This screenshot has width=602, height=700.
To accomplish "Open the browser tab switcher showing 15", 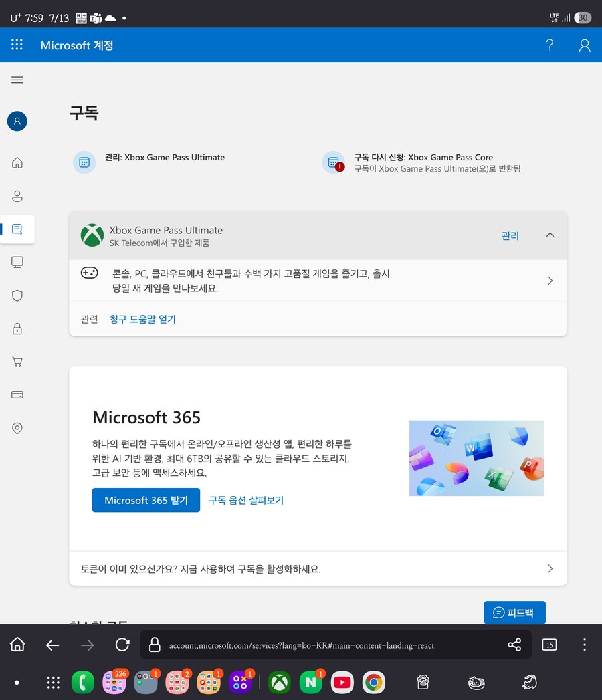I will pos(549,645).
